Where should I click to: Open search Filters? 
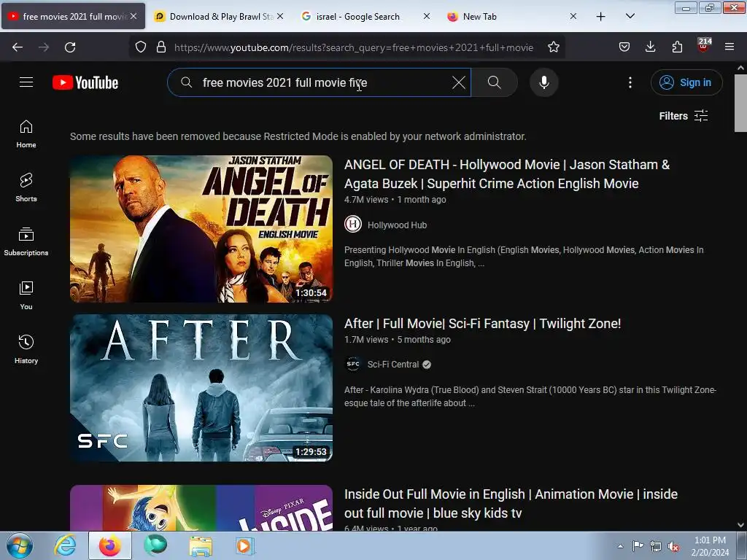tap(683, 116)
